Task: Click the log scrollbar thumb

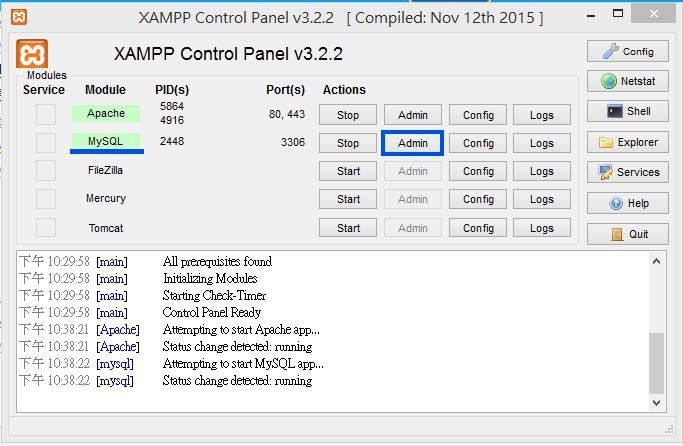Action: click(x=656, y=363)
